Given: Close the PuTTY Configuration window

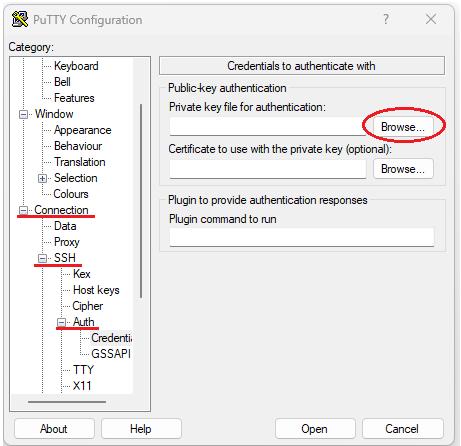Looking at the screenshot, I should [431, 19].
